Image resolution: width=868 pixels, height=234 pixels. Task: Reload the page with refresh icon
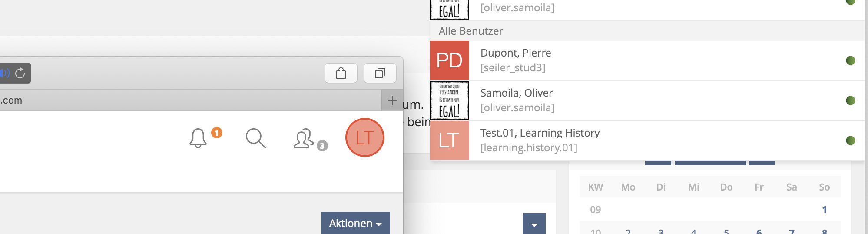(20, 73)
